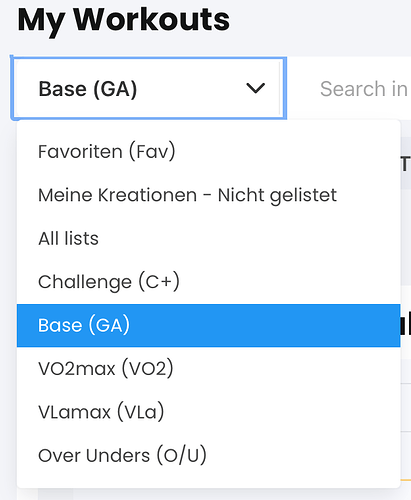Click the Base (GA) combo box field
411x500 pixels.
149,88
